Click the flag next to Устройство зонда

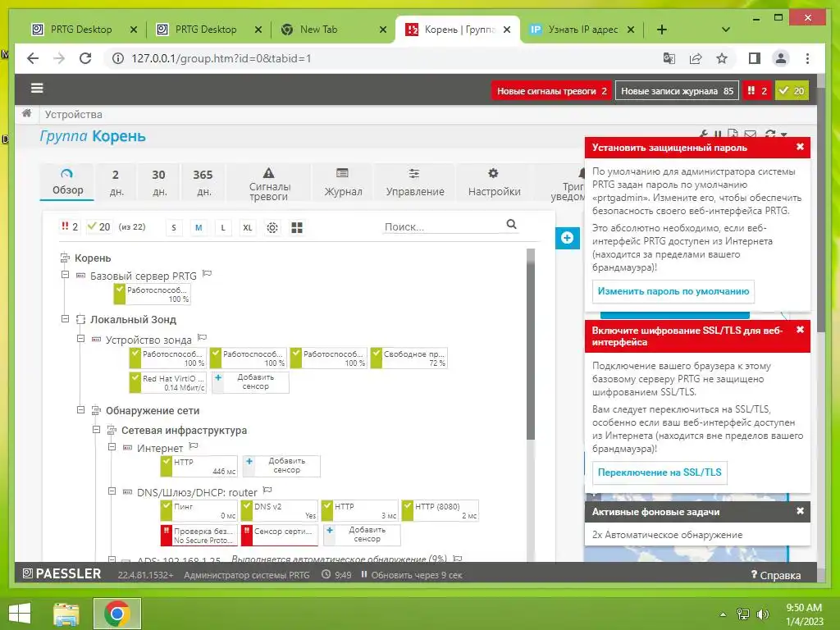[202, 338]
